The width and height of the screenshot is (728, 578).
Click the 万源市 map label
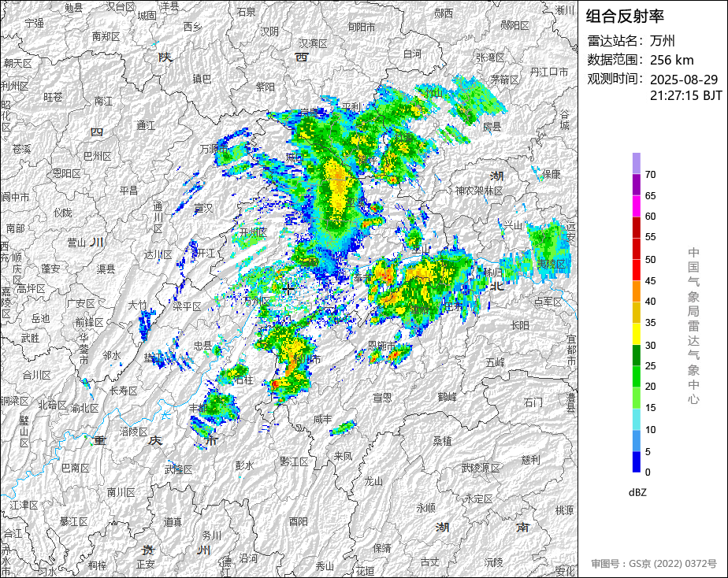pos(214,149)
